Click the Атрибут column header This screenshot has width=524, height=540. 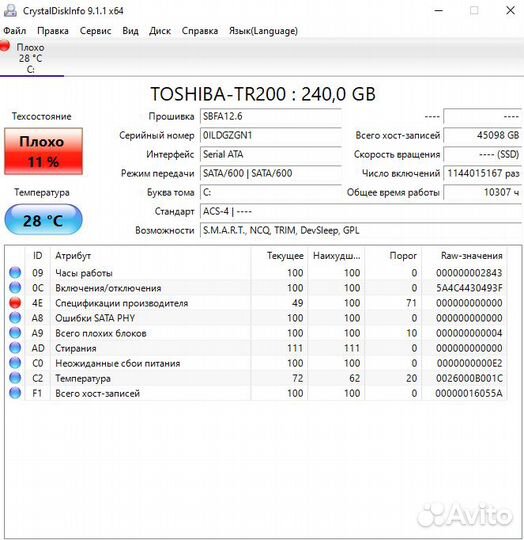click(150, 256)
